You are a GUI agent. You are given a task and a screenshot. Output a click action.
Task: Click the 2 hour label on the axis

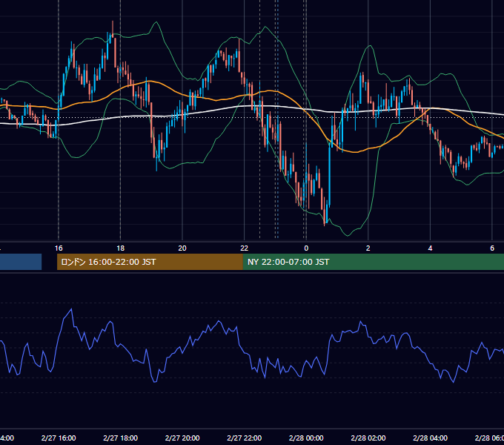click(x=368, y=248)
